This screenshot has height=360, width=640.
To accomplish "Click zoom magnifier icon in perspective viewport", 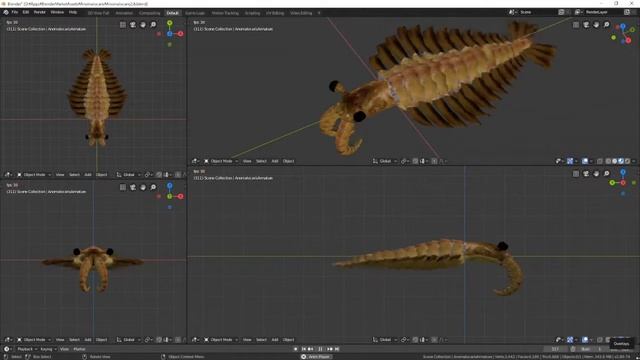I will 607,25.
